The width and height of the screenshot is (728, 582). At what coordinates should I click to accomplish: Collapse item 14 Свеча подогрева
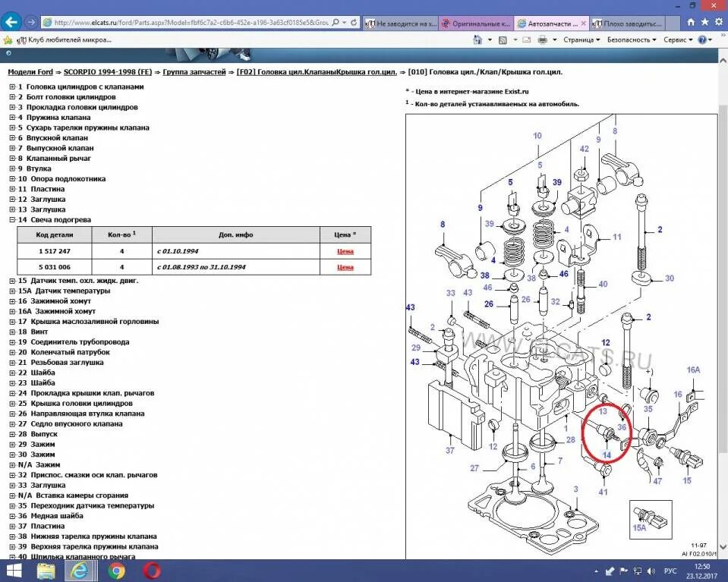[x=13, y=219]
